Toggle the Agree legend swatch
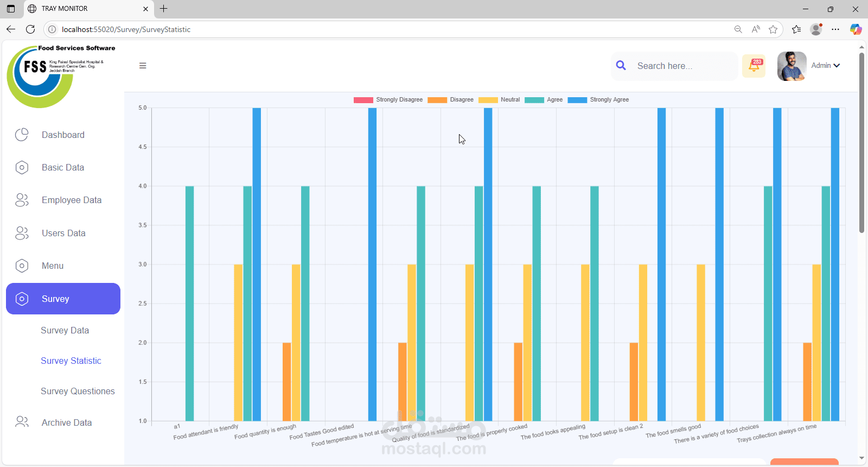Image resolution: width=868 pixels, height=467 pixels. [534, 100]
